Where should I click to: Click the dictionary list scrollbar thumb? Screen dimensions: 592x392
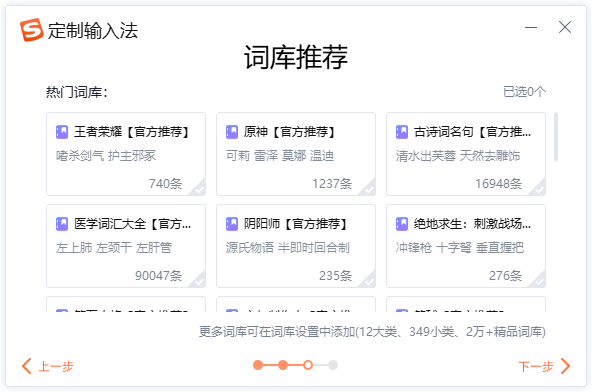click(x=556, y=137)
